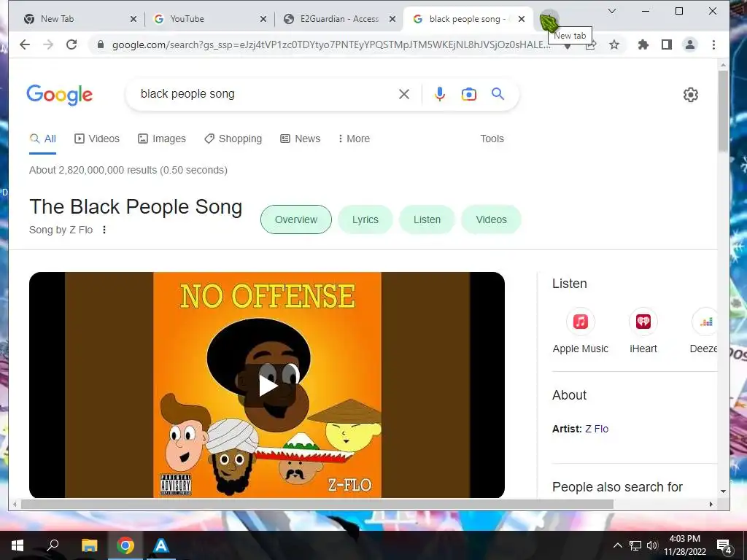The image size is (747, 560).
Task: Open the Listen chip
Action: tap(427, 219)
